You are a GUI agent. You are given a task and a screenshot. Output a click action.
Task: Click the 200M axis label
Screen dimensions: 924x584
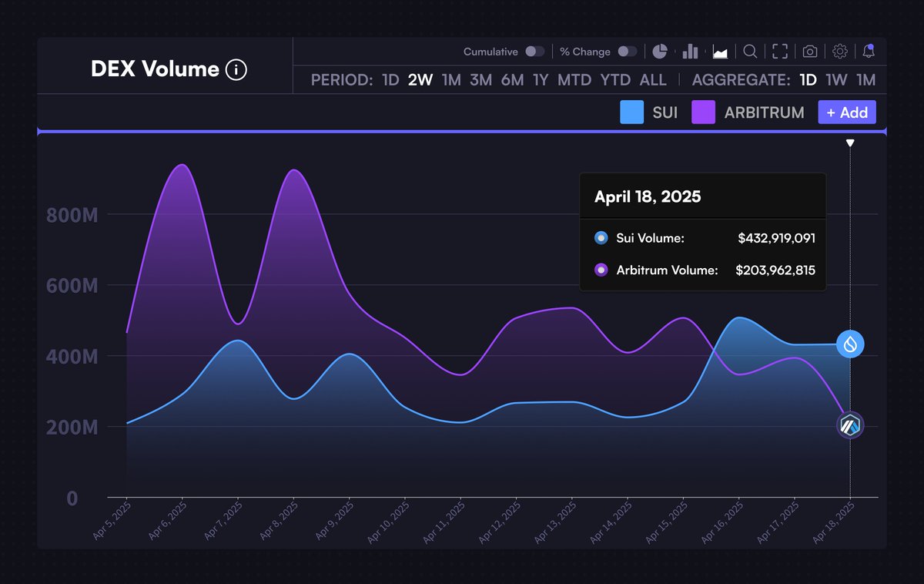(x=72, y=427)
